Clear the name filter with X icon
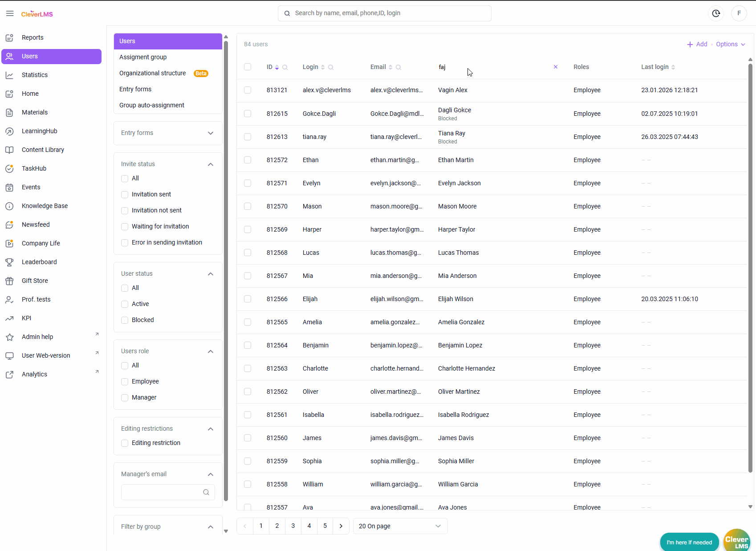 [x=555, y=67]
